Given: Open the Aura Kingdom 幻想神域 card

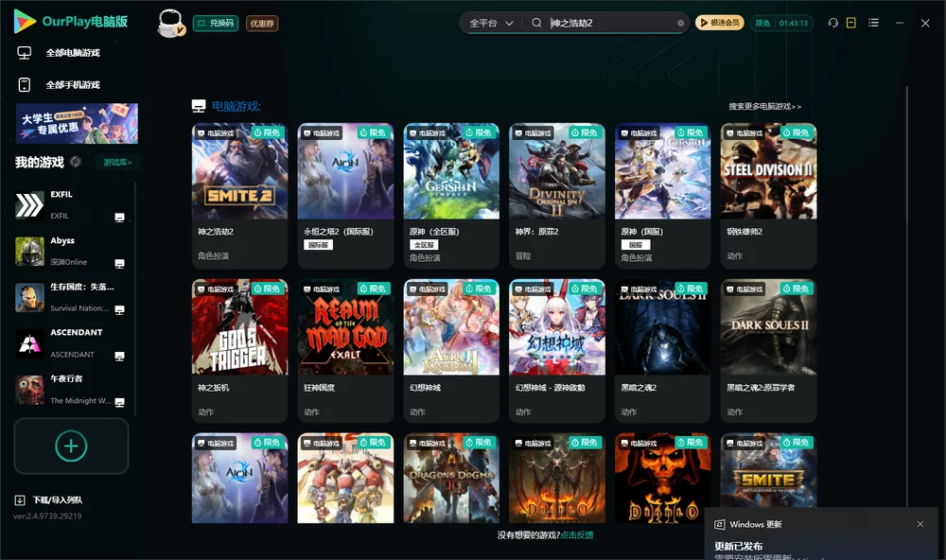Looking at the screenshot, I should (451, 351).
